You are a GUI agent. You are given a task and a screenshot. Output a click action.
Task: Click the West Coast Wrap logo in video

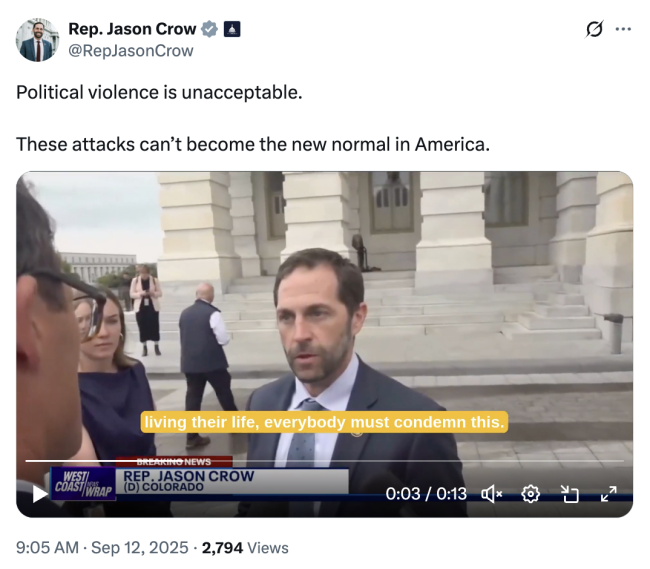(83, 484)
